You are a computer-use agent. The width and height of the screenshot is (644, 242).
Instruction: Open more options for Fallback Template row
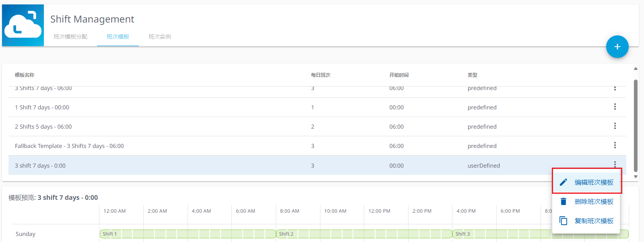coord(615,146)
